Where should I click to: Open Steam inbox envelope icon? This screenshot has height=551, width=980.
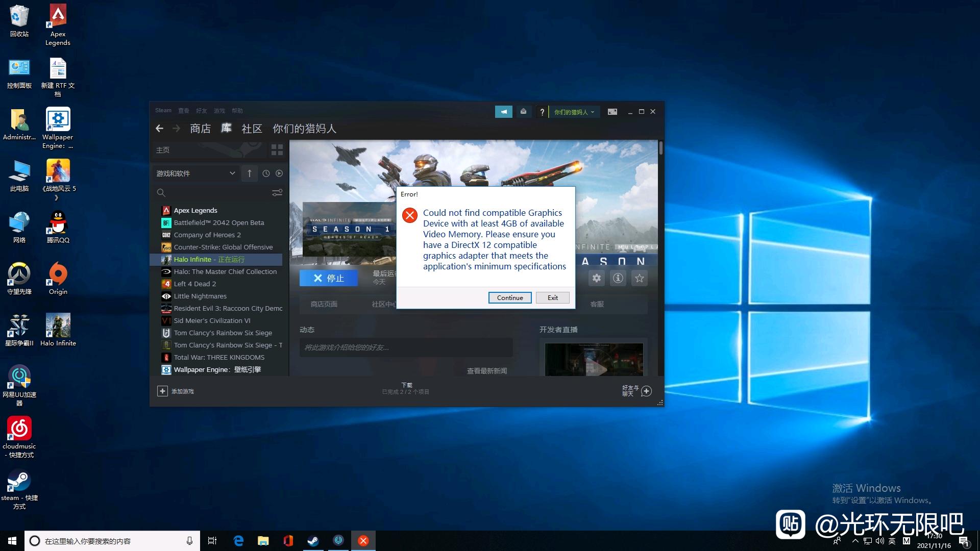coord(523,112)
